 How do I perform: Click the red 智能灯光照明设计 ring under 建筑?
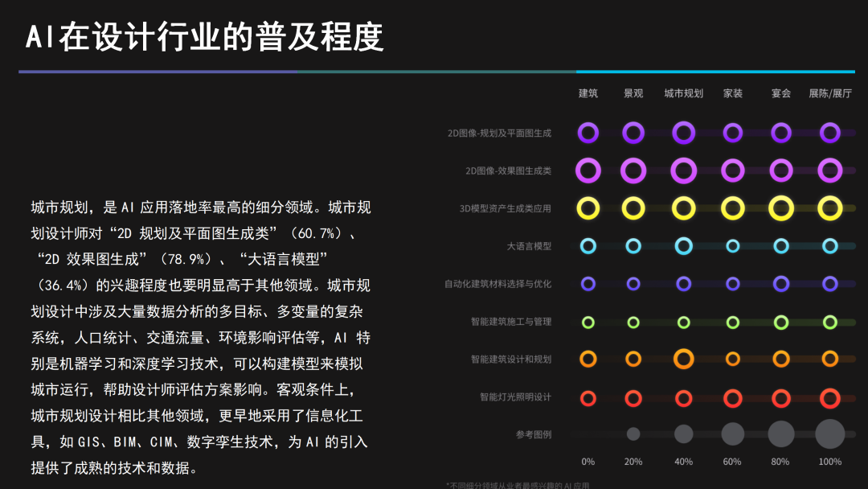click(588, 398)
